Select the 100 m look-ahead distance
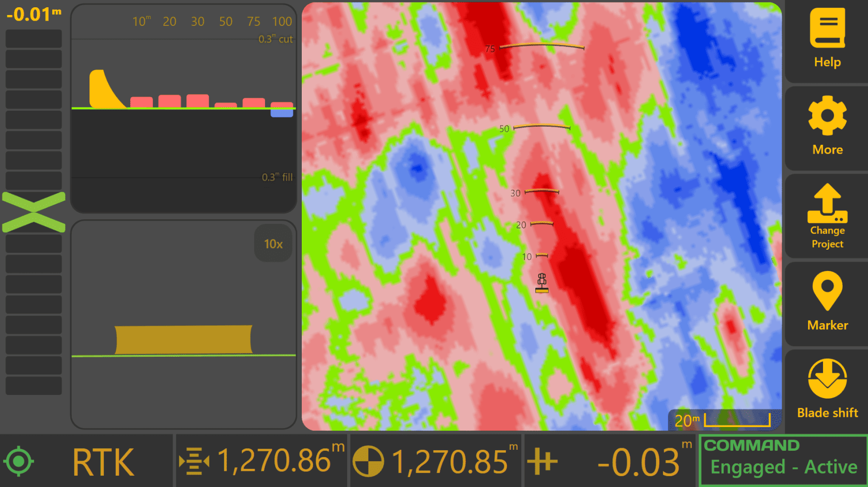The height and width of the screenshot is (487, 868). [282, 22]
